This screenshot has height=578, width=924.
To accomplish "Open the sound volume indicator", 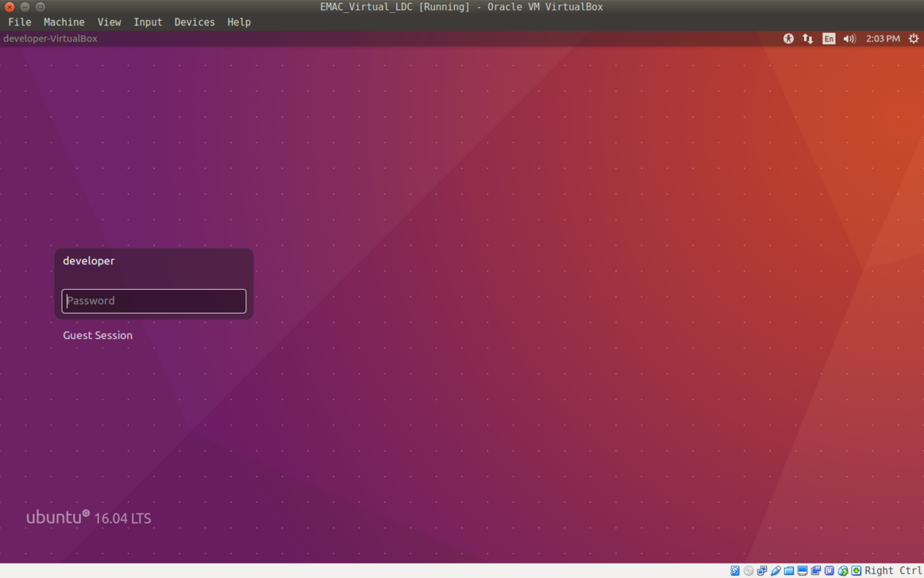I will tap(849, 39).
